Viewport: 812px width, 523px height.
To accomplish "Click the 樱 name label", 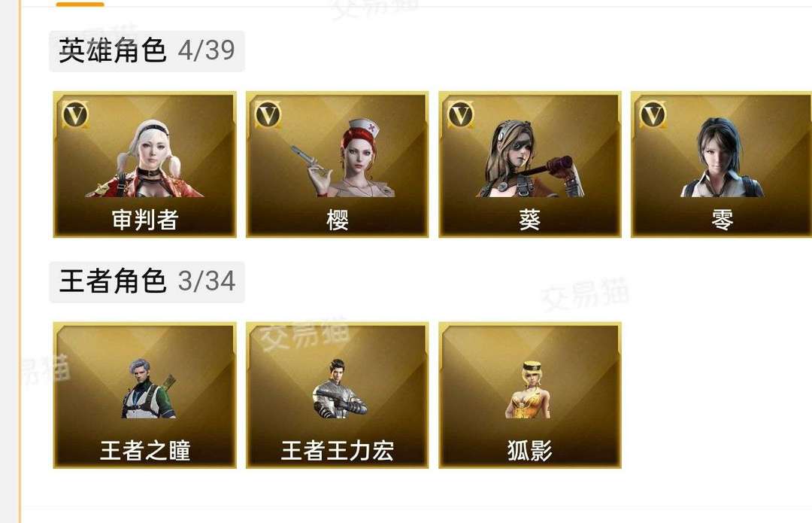I will point(338,220).
